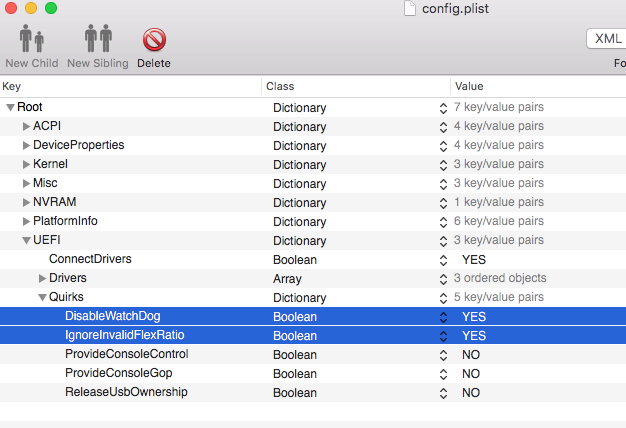
Task: Select the Quirks key name
Action: (66, 297)
